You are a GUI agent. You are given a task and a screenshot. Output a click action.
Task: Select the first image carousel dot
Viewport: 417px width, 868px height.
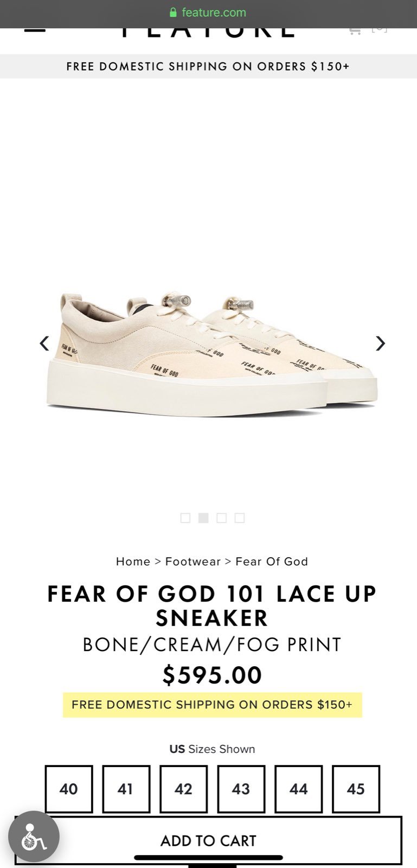(185, 518)
